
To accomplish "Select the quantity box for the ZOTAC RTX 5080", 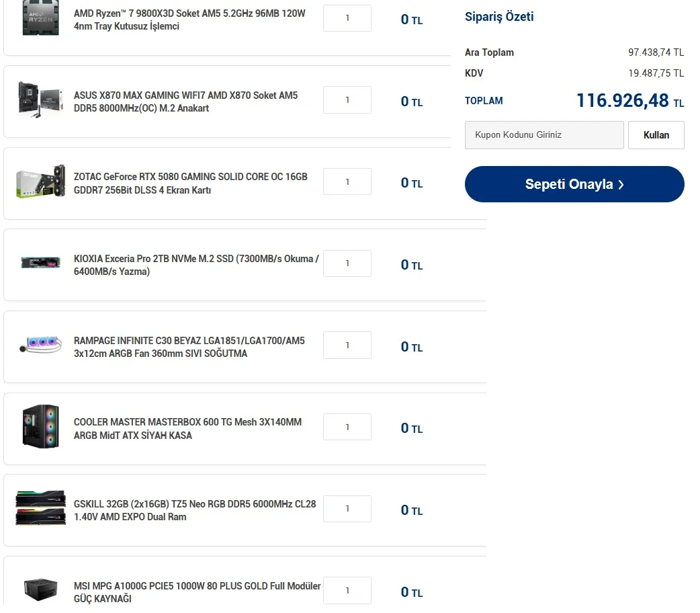I will click(x=347, y=181).
